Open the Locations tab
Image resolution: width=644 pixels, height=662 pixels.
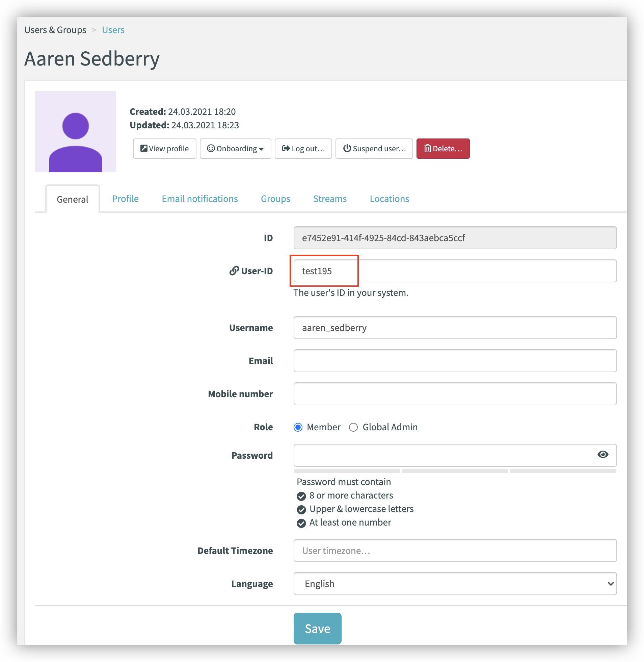389,199
